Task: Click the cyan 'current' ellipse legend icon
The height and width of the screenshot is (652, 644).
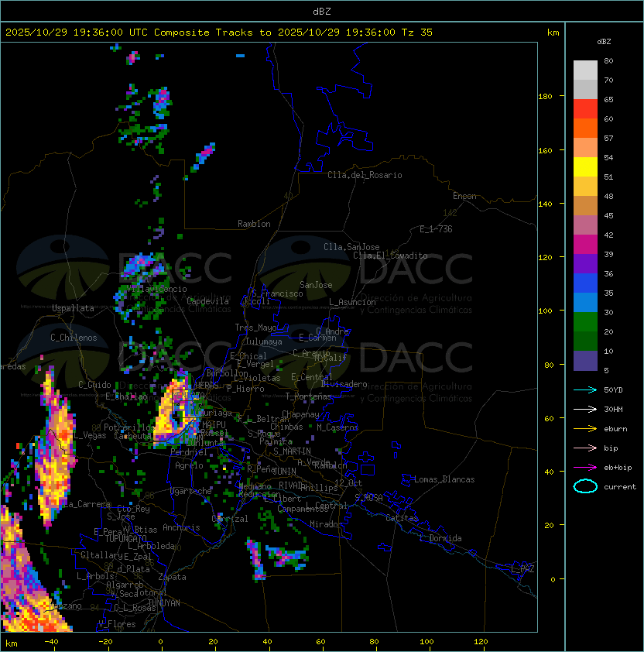Action: 585,486
